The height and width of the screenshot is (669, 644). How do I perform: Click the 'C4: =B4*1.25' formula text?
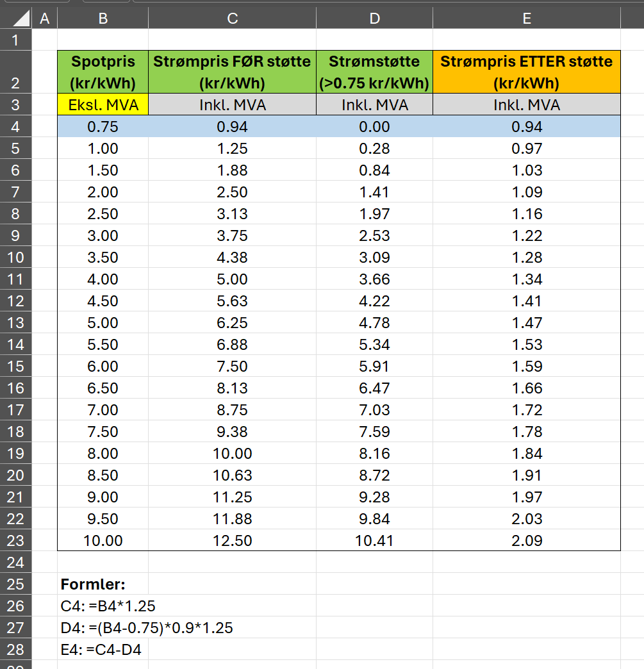(x=108, y=606)
